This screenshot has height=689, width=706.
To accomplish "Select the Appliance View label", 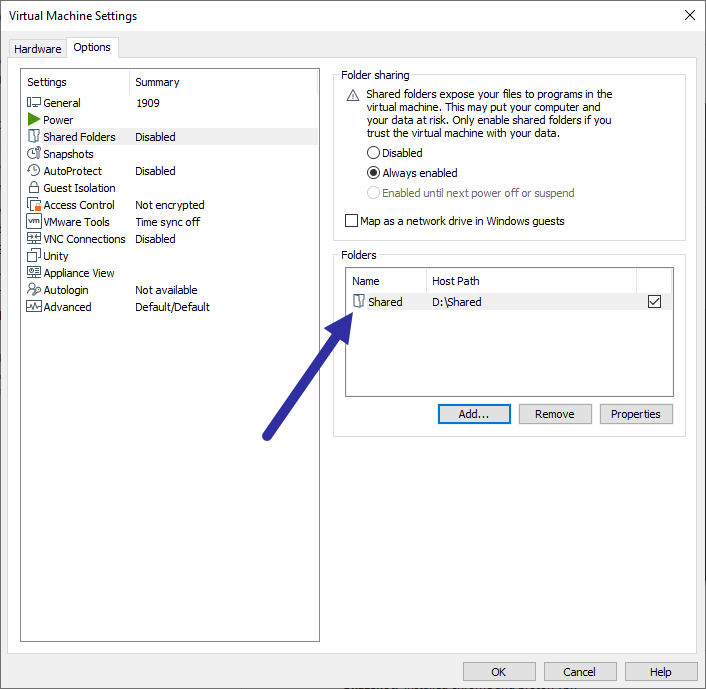I will click(79, 273).
